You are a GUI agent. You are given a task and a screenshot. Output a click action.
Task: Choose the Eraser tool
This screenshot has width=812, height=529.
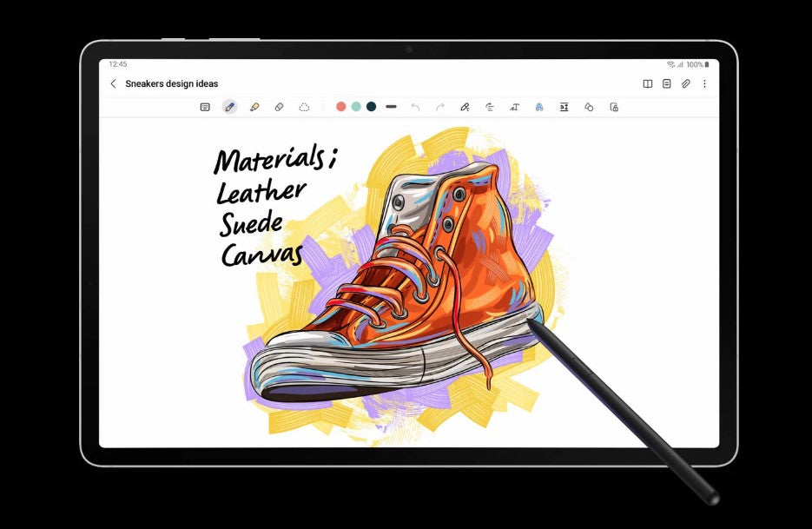[x=279, y=107]
